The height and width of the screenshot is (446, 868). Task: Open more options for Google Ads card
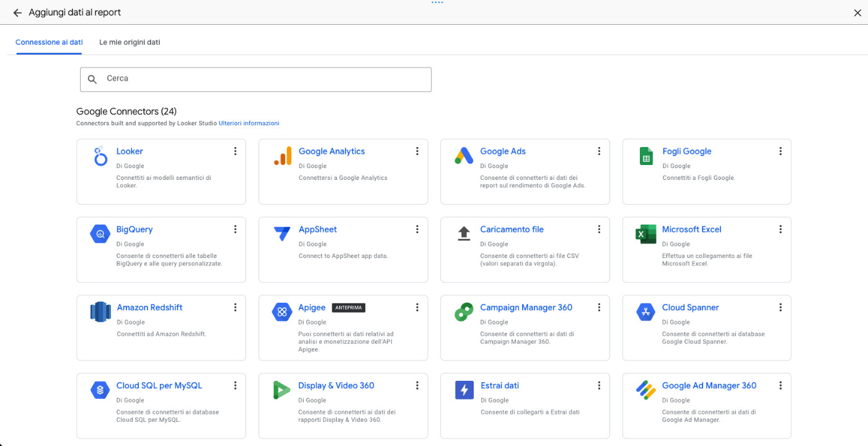point(599,151)
